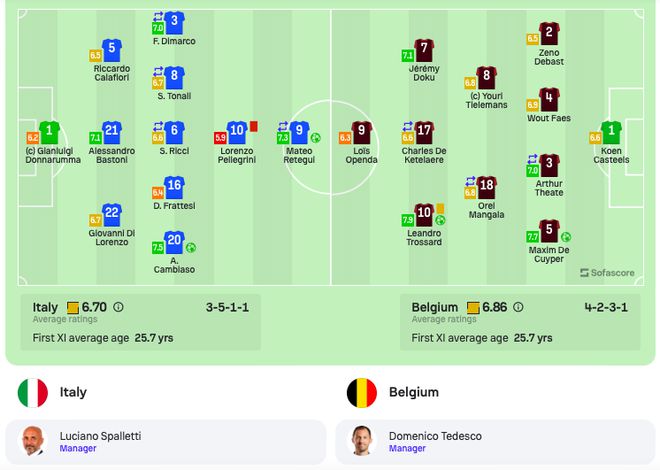Select Koen Casteels' green number 1 shirt
Image resolution: width=660 pixels, height=470 pixels.
(611, 132)
